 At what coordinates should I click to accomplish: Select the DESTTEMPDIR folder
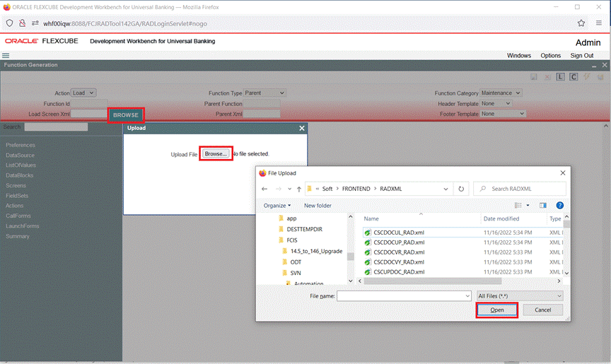(304, 229)
